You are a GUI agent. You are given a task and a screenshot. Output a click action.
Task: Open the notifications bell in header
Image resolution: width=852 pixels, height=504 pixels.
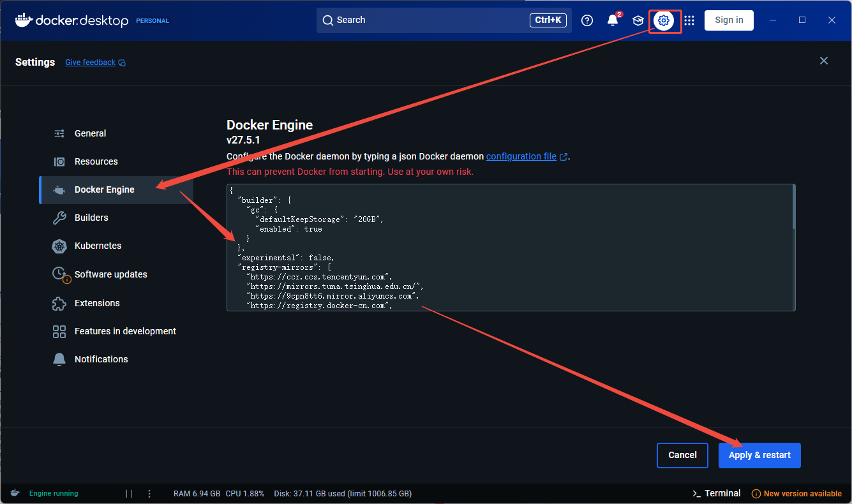coord(613,20)
